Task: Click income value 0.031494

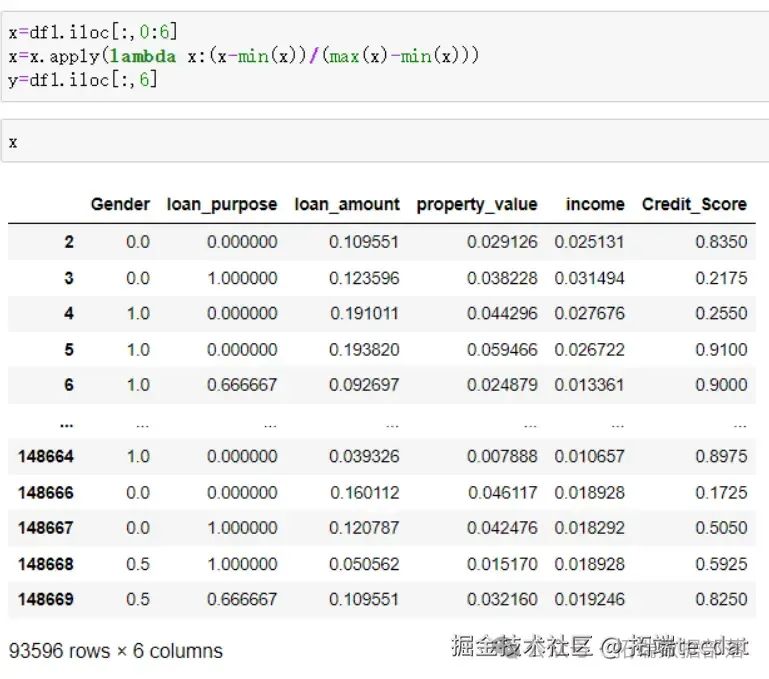Action: 590,278
